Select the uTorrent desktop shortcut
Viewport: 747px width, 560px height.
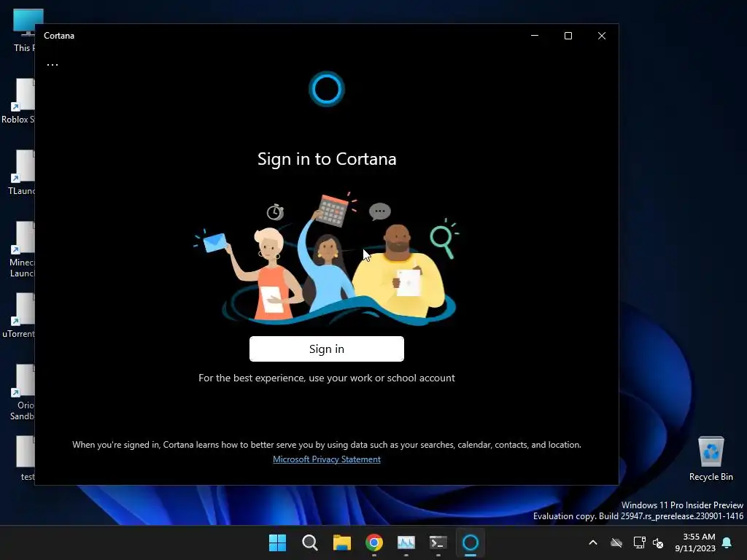[18, 316]
